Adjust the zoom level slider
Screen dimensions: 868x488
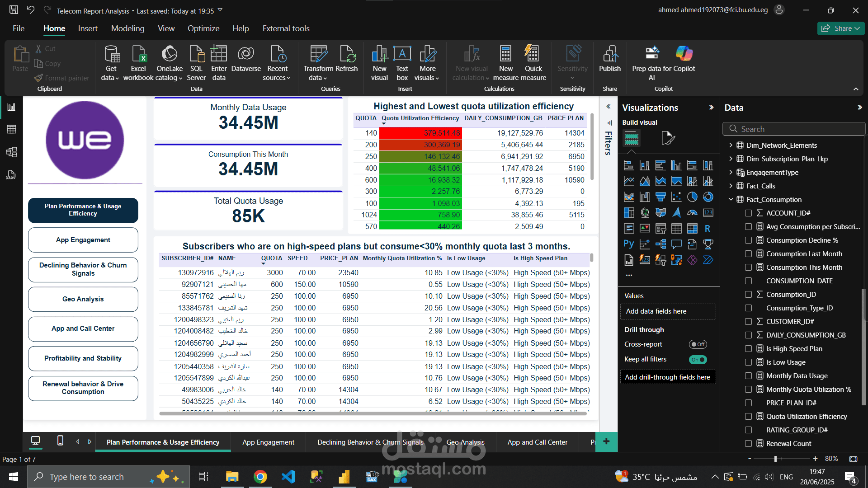(x=775, y=459)
